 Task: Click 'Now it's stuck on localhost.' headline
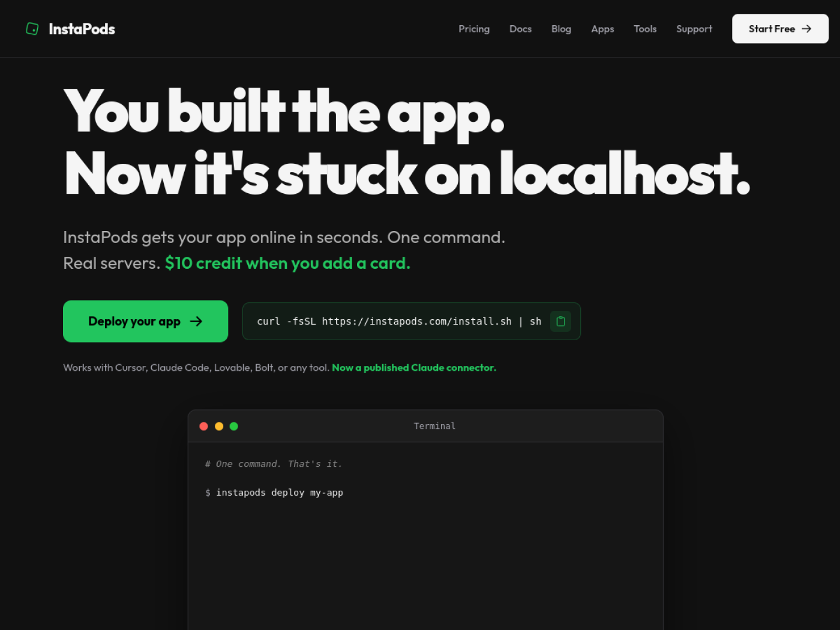click(x=407, y=174)
